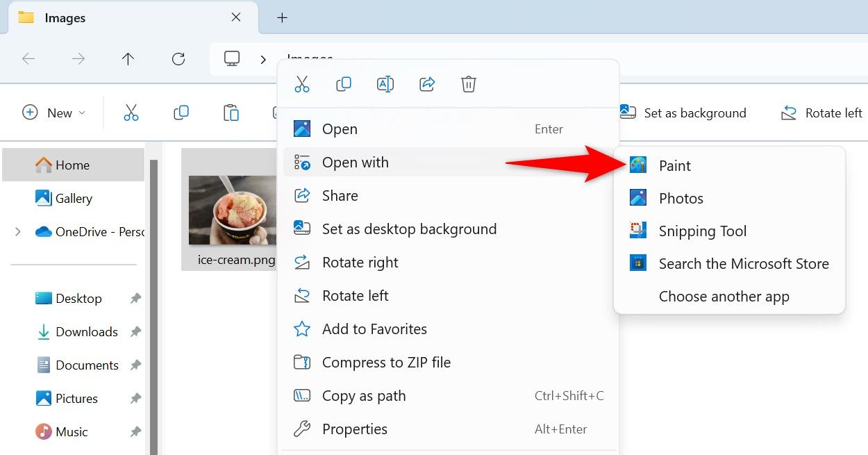Select Copy as path

(448, 396)
